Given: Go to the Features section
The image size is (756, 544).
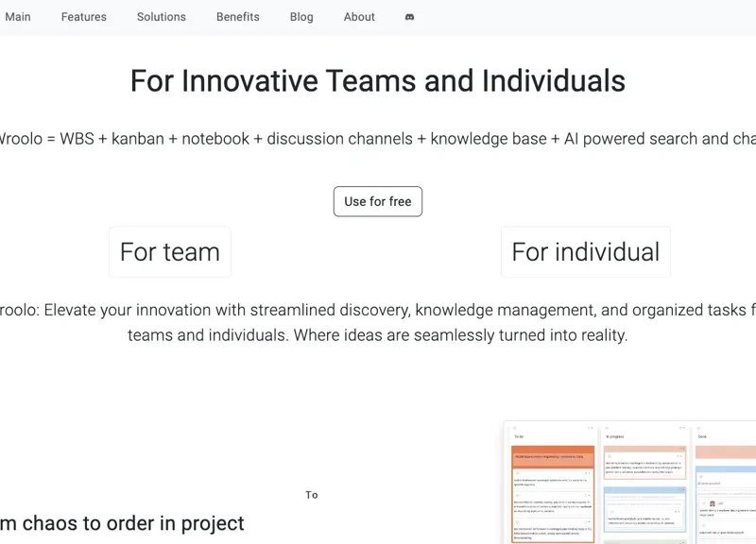Looking at the screenshot, I should point(84,17).
